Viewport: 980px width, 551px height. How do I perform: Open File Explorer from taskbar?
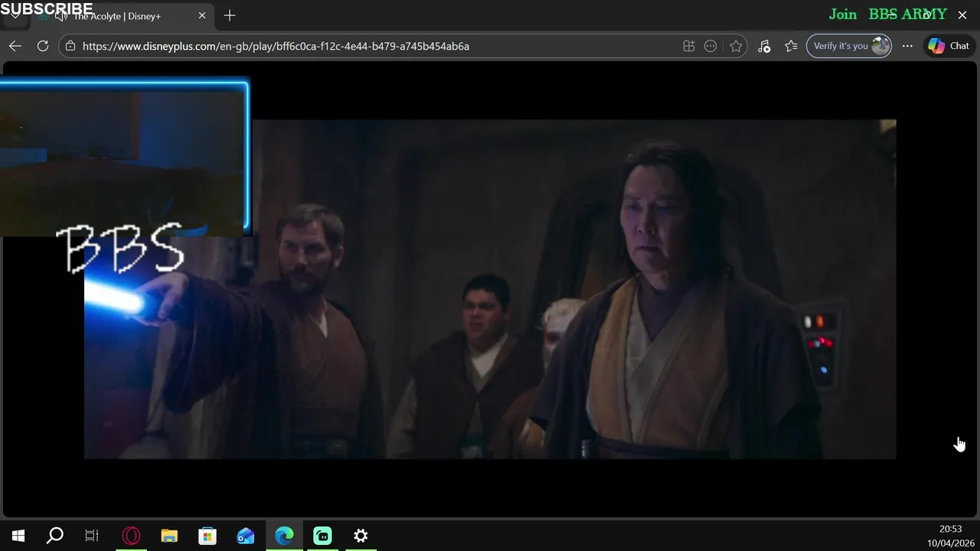[x=169, y=536]
